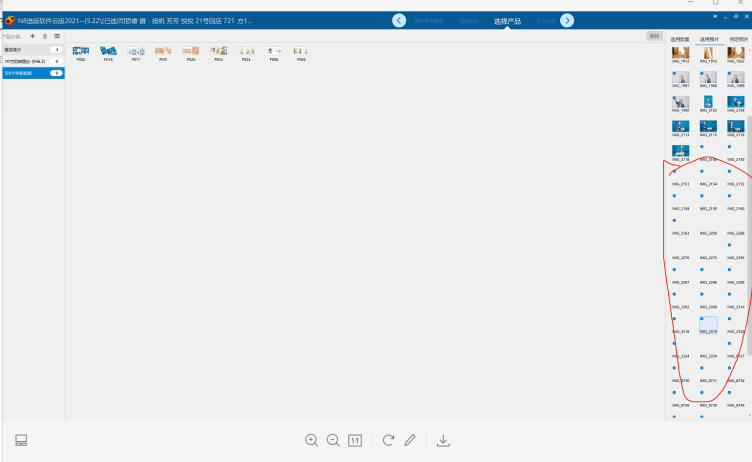Click the gray button above the photo panel
This screenshot has height=462, width=752.
(x=654, y=36)
